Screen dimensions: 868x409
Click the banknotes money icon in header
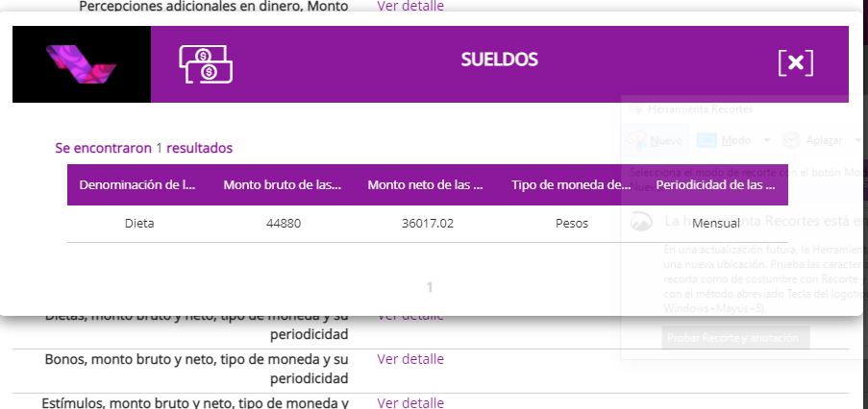206,63
